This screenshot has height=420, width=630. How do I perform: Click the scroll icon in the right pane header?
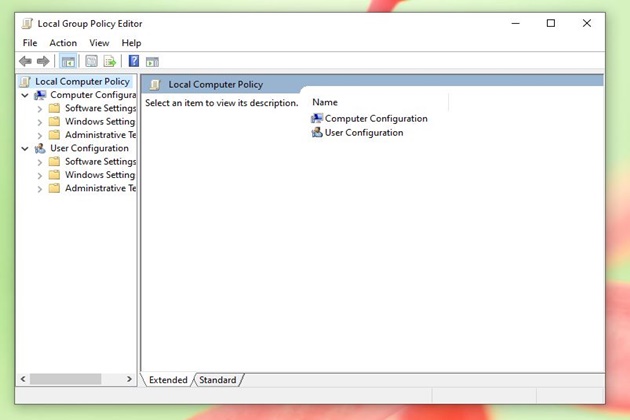(x=155, y=84)
